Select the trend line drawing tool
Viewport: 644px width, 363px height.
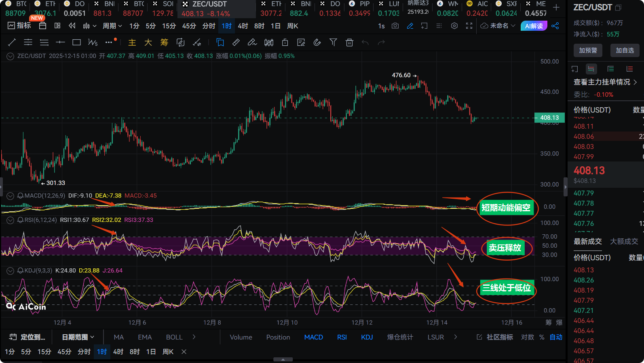[x=12, y=42]
